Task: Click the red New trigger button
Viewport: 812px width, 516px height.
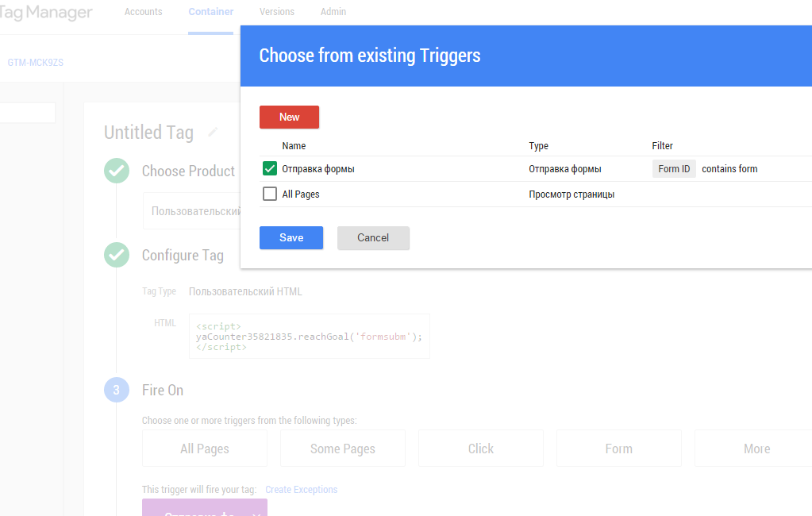Action: point(289,117)
